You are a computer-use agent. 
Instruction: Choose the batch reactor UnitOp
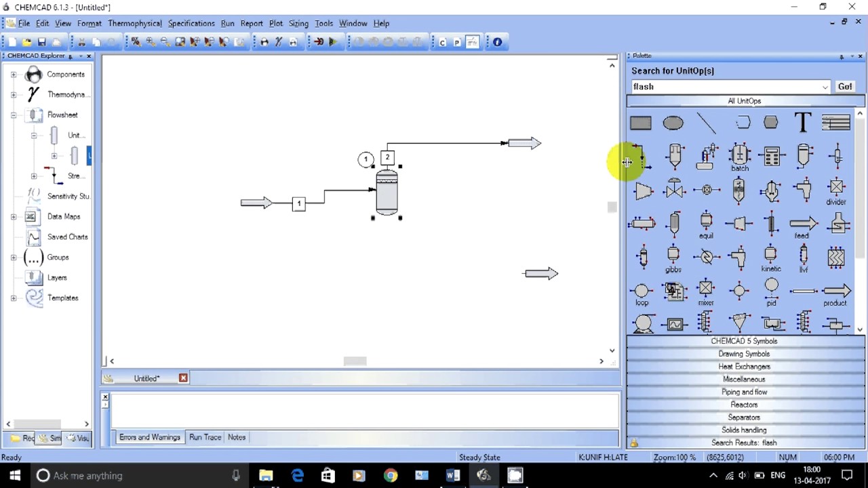click(x=739, y=158)
